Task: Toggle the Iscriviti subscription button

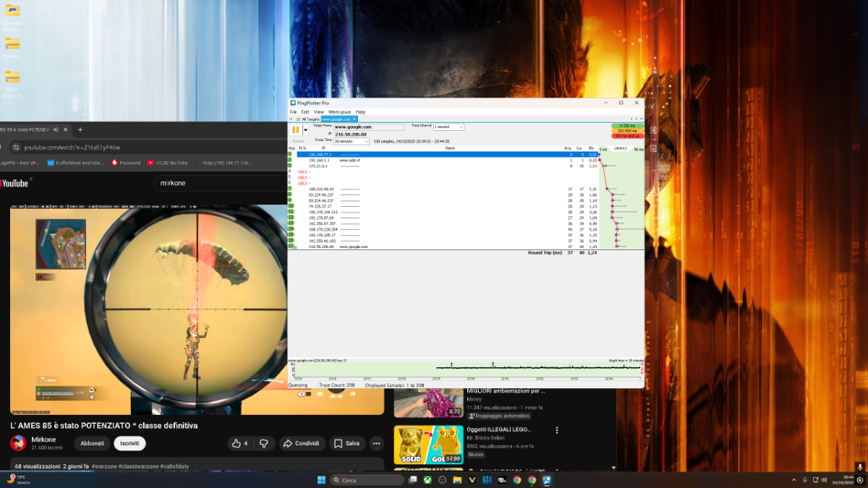Action: (x=129, y=443)
